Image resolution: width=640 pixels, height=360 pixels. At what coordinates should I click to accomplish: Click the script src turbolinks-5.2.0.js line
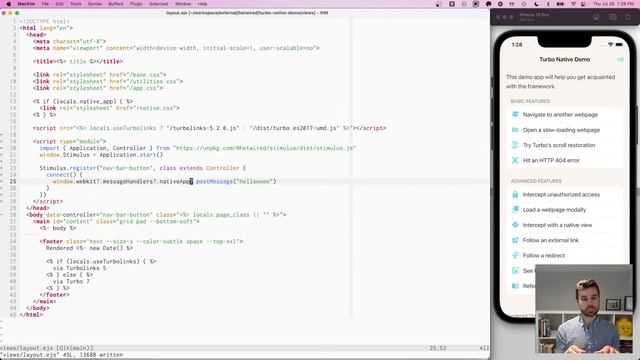[209, 128]
